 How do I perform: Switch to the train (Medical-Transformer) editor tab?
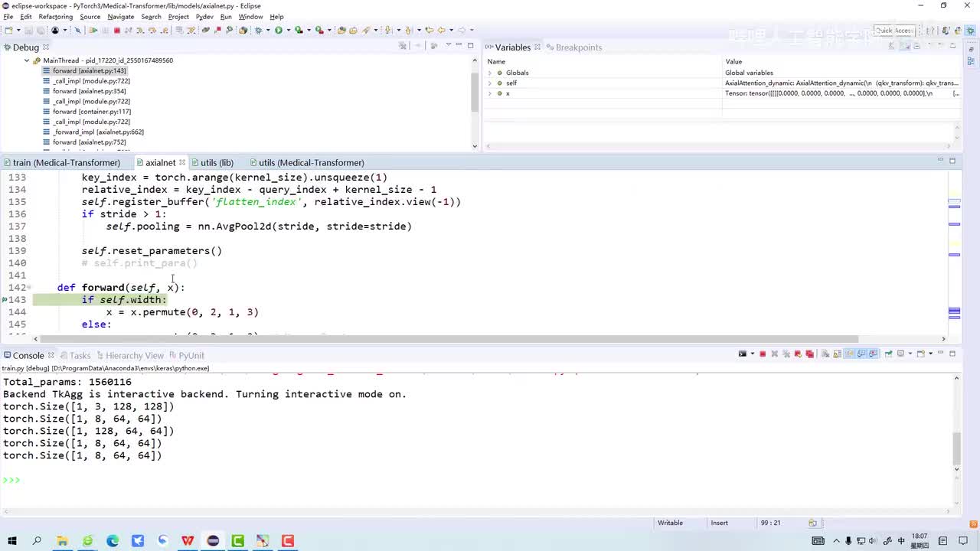61,162
